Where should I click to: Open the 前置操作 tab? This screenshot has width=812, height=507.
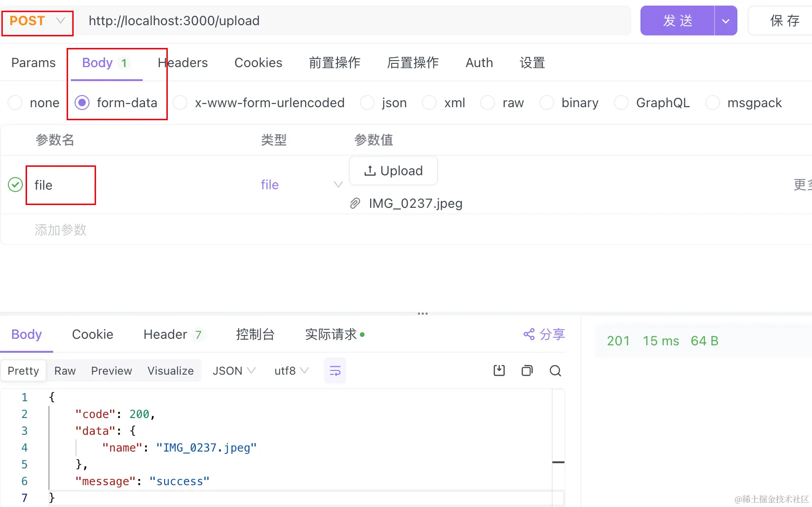[335, 62]
